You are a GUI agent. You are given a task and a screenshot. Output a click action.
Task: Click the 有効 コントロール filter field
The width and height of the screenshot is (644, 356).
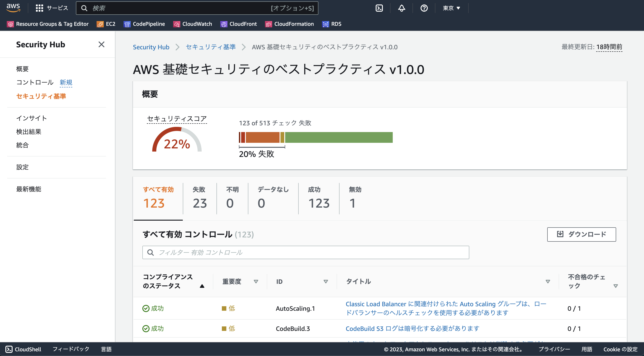[x=305, y=252]
